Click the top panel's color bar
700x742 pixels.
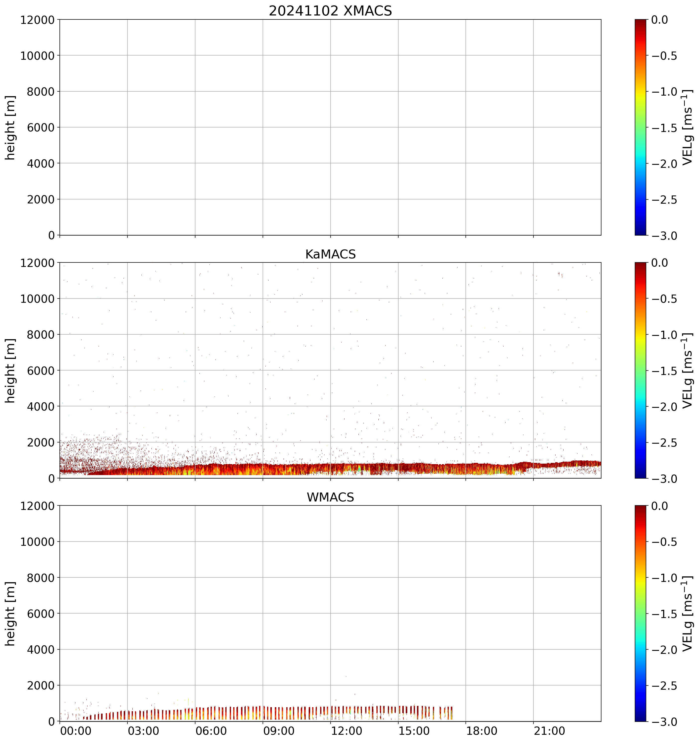[640, 127]
